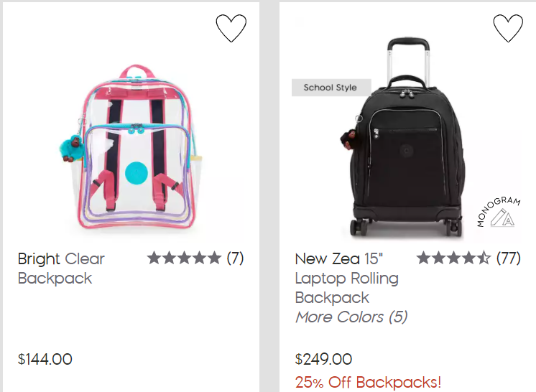The image size is (536, 392).
Task: Select the $144.00 price
Action: point(45,359)
